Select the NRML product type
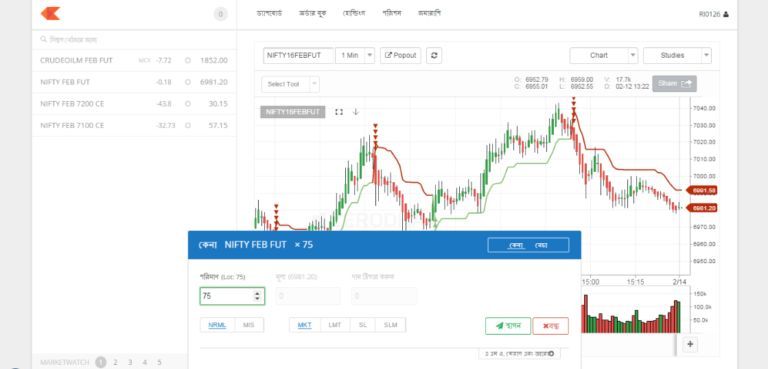 tap(217, 325)
